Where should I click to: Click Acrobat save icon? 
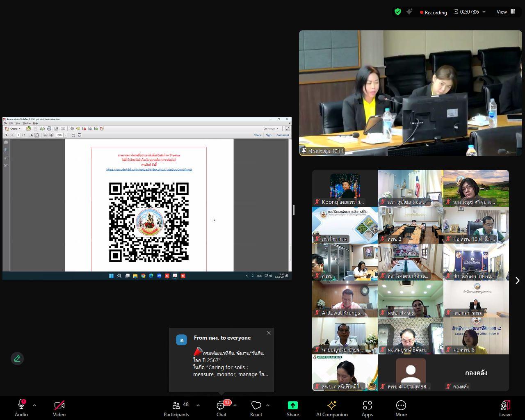[35, 129]
